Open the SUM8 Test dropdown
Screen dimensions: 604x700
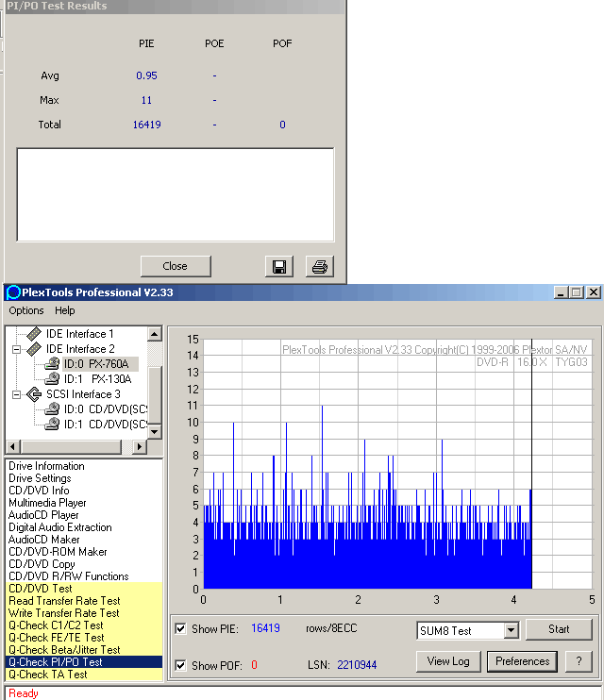click(x=511, y=631)
